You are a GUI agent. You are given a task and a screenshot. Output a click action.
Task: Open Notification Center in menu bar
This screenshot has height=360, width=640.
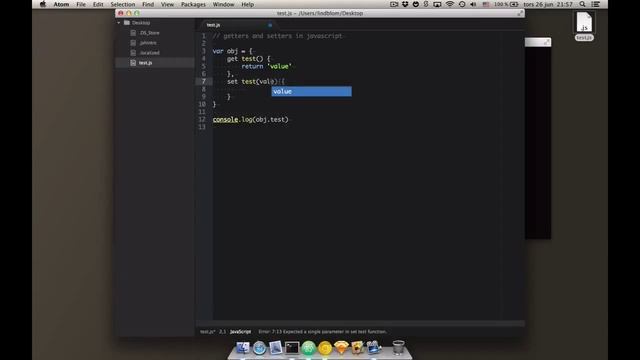596,4
